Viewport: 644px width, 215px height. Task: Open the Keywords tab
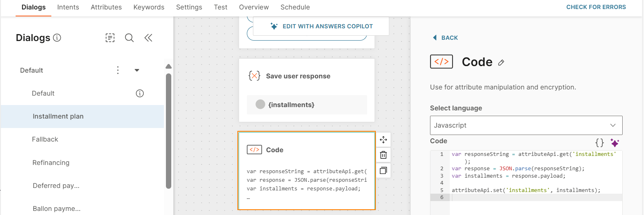tap(149, 7)
